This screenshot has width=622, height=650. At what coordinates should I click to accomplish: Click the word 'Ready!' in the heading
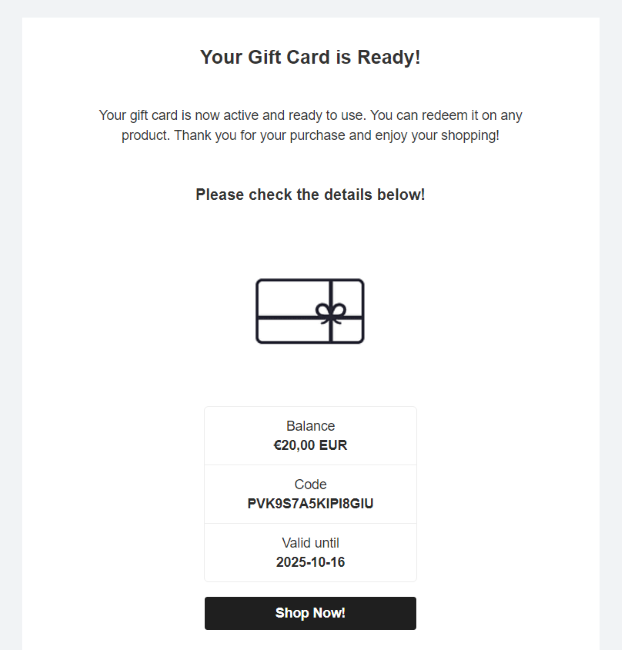coord(388,57)
